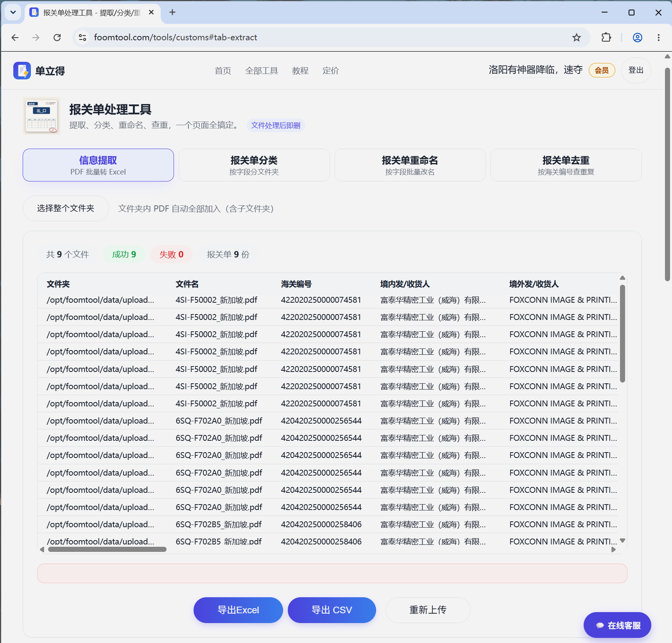Click 登出 button

point(636,70)
